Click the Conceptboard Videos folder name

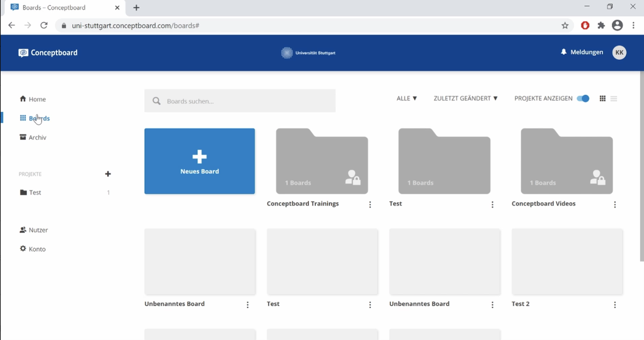543,204
